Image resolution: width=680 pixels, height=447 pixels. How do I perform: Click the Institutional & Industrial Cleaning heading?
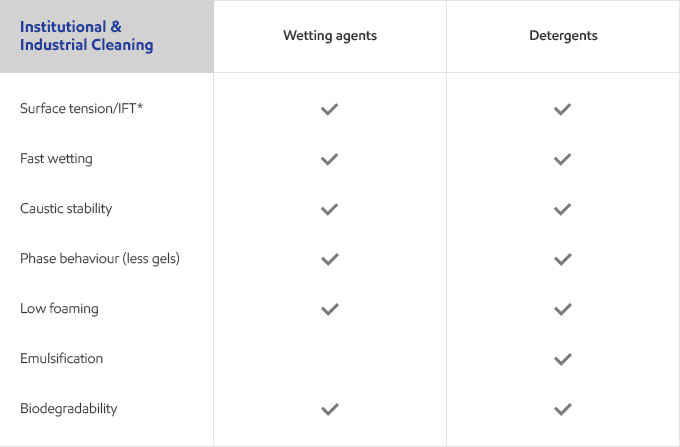tap(86, 36)
